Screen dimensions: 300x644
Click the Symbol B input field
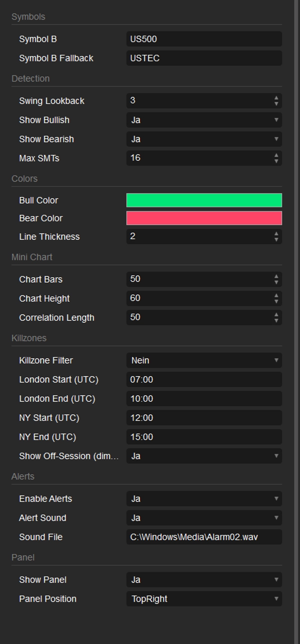click(203, 39)
